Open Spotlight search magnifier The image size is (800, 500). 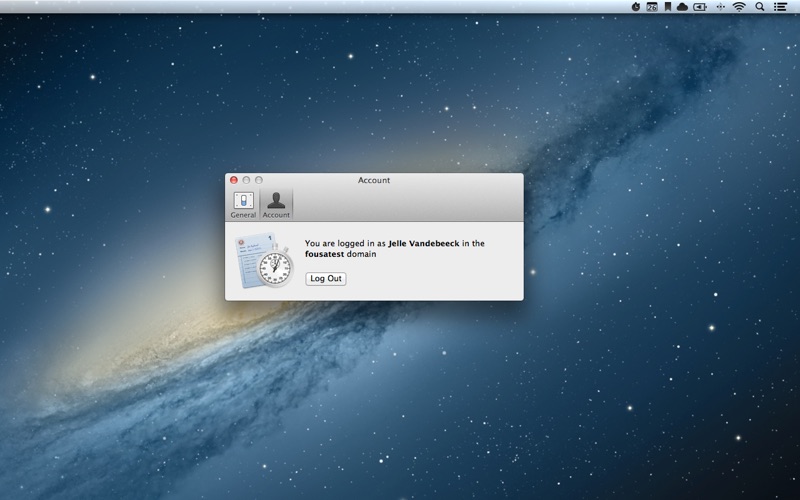click(760, 7)
